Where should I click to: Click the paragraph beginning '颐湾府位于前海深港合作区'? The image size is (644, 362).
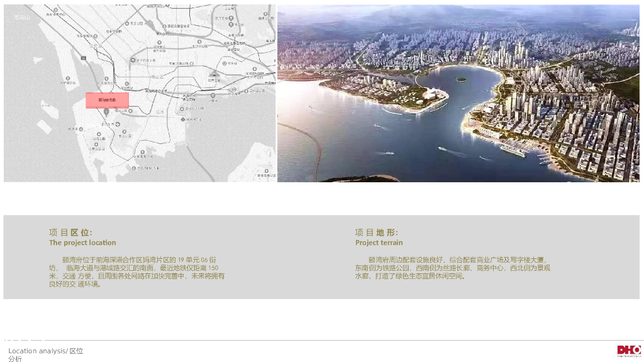coord(136,271)
